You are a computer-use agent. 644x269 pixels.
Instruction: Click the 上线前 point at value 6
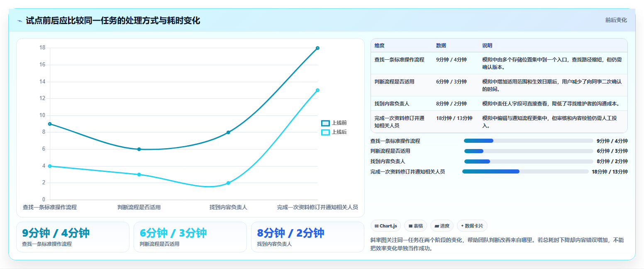point(139,149)
